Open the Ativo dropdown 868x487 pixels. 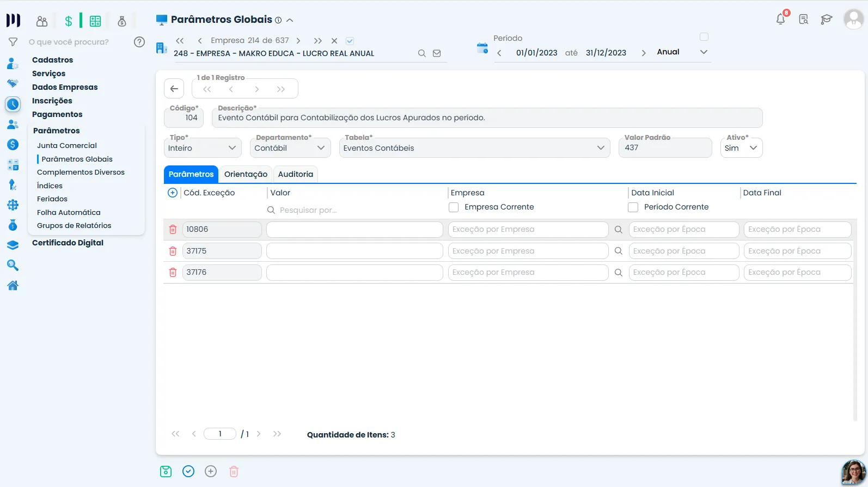[x=741, y=148]
